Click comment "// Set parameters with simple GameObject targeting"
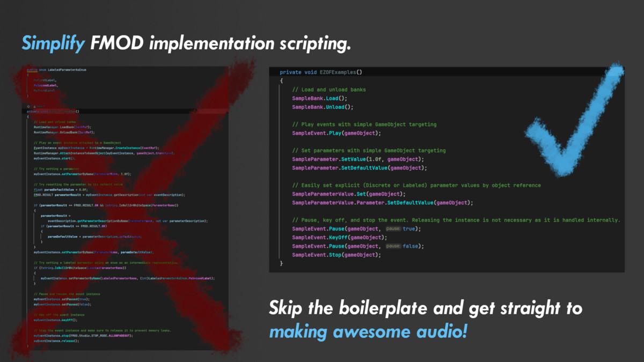Screen dimensions: 644x362 pos(369,151)
